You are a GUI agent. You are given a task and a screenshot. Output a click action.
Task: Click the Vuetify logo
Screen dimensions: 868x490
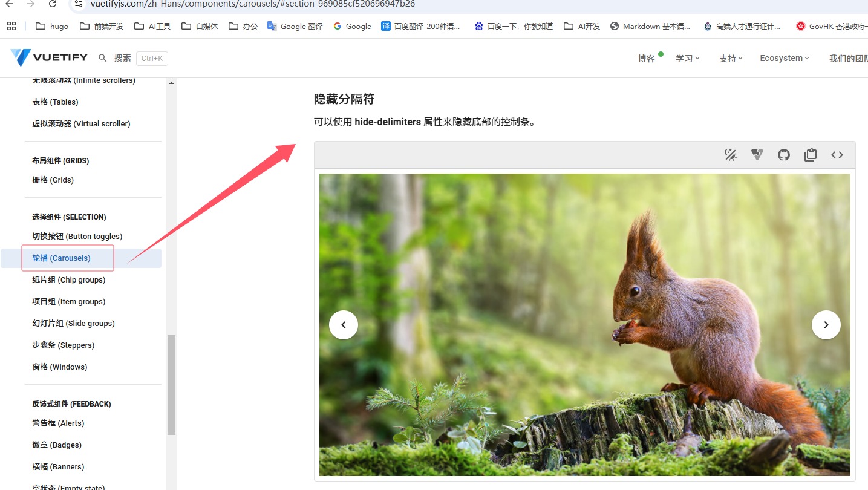tap(49, 58)
